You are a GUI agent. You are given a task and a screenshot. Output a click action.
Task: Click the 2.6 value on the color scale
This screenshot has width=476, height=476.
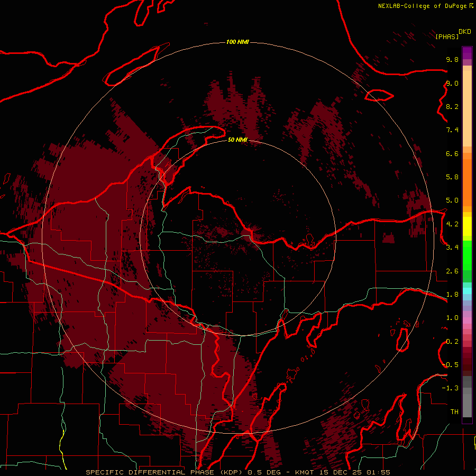point(452,271)
